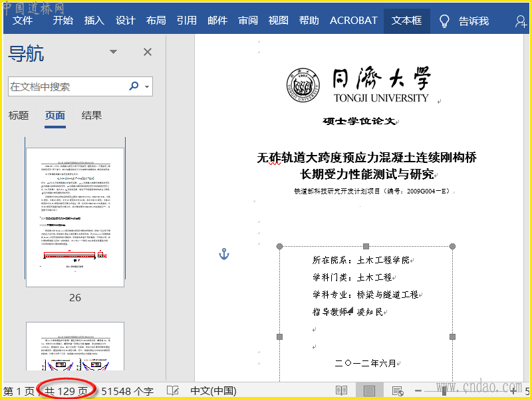
Task: Click the 硕士学位论文 heading text
Action: [x=359, y=121]
